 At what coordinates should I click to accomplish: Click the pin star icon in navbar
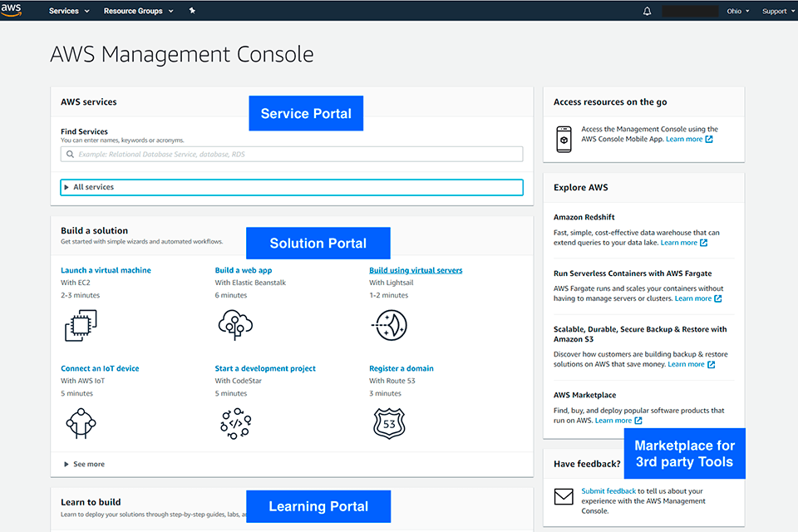(x=192, y=10)
